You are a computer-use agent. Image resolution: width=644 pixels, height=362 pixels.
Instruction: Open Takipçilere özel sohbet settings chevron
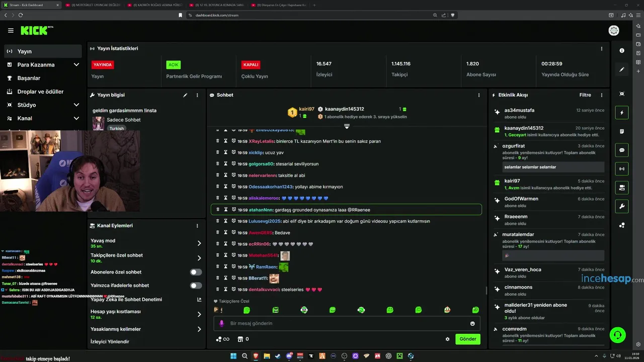(x=199, y=258)
